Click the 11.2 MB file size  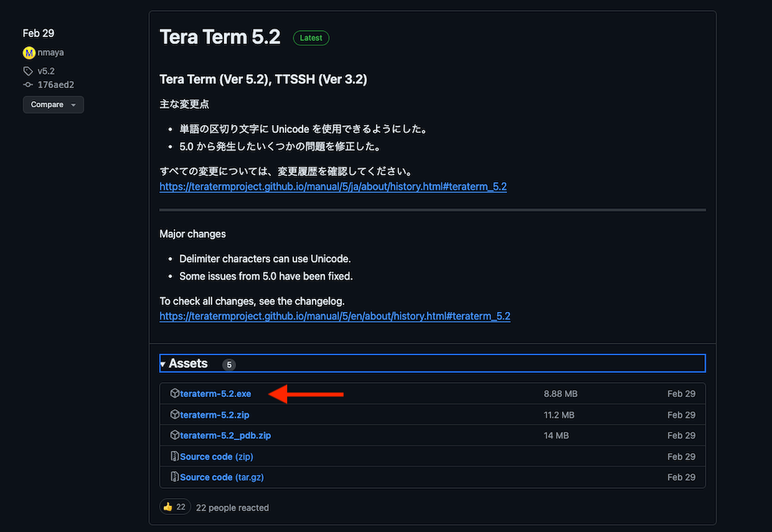(x=559, y=415)
